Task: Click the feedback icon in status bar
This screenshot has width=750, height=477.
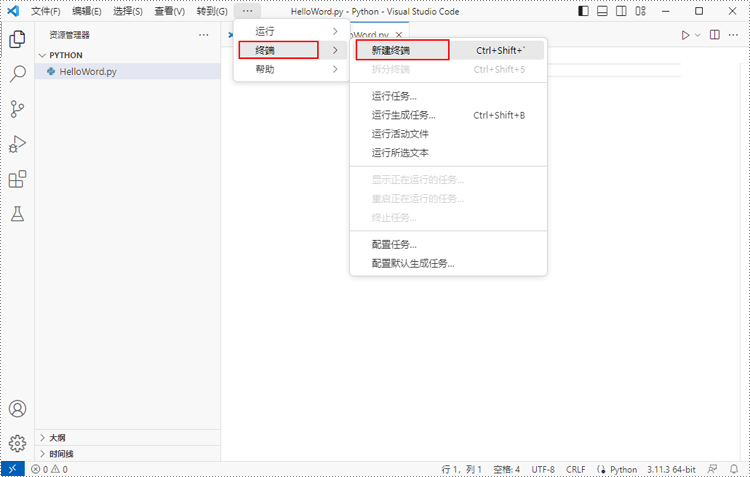Action: (x=713, y=469)
